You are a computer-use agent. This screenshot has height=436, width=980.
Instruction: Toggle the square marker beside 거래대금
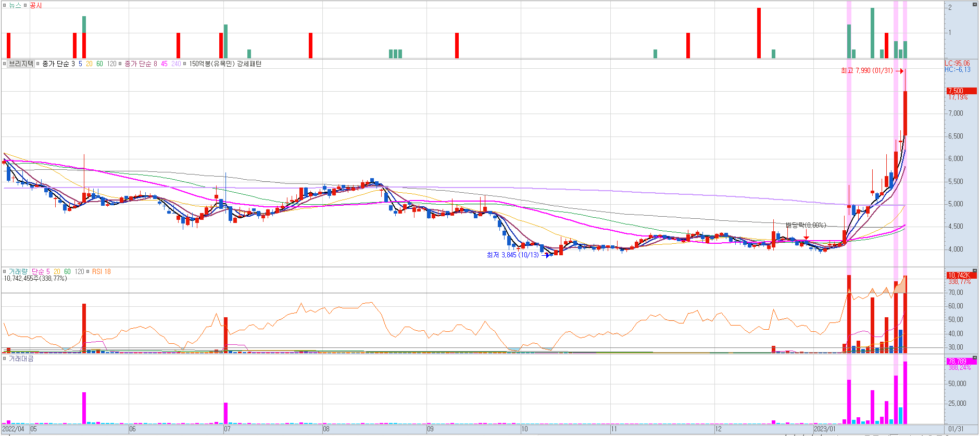pyautogui.click(x=5, y=358)
